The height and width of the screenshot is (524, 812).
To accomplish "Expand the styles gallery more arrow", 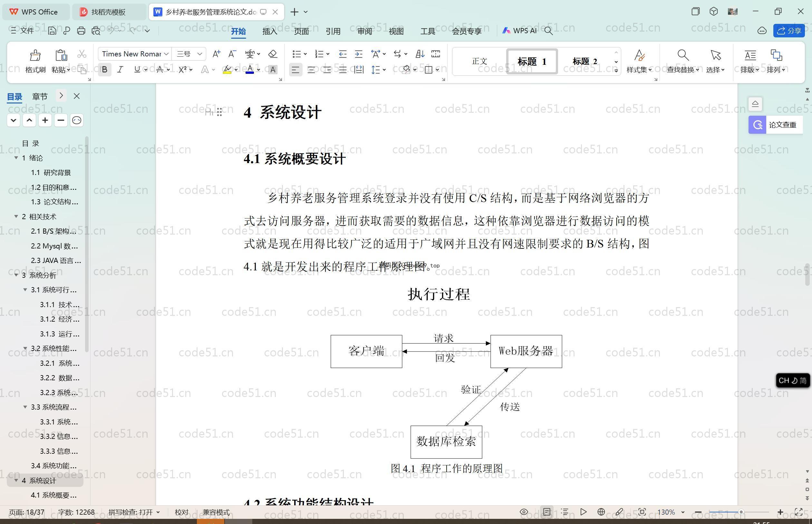I will click(x=616, y=71).
